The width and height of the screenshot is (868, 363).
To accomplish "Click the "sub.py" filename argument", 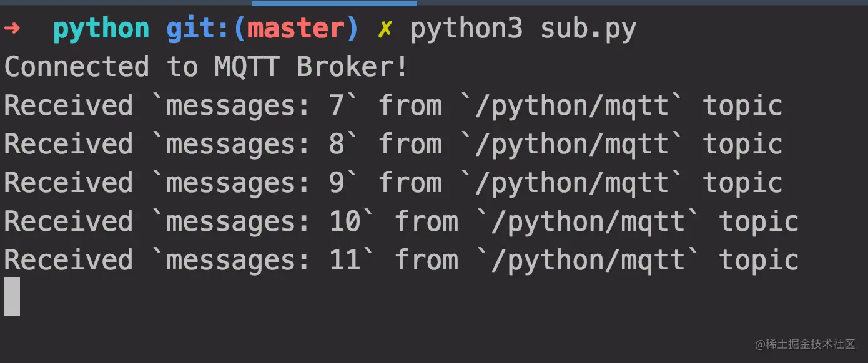I will (588, 29).
